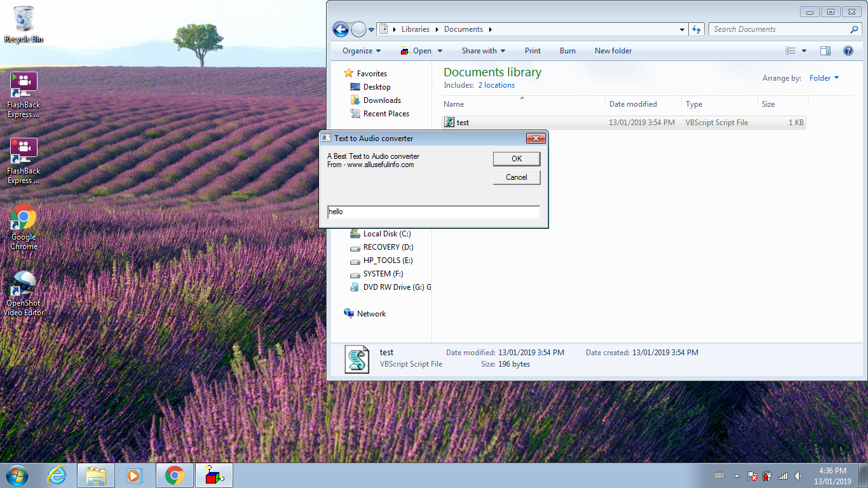Open Google Chrome from the desktop
This screenshot has height=488, width=868.
[23, 216]
